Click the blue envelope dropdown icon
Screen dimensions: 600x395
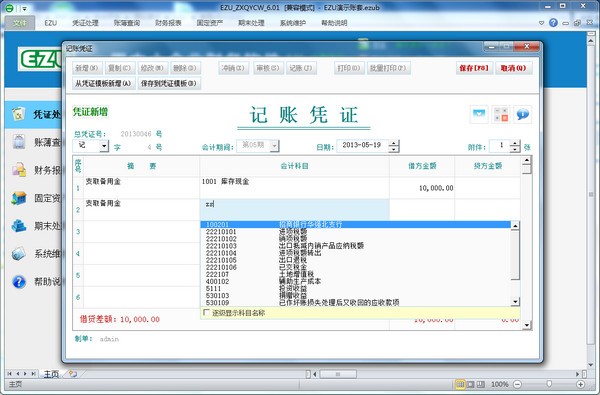(479, 114)
